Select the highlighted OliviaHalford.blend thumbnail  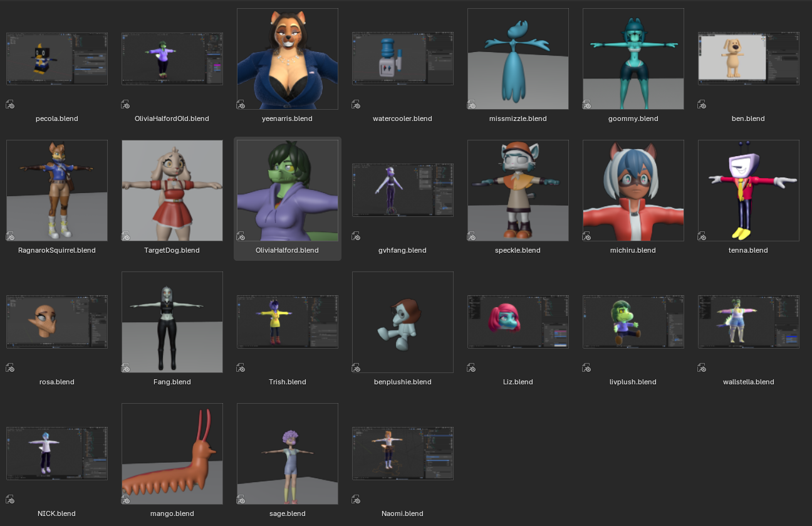(288, 191)
